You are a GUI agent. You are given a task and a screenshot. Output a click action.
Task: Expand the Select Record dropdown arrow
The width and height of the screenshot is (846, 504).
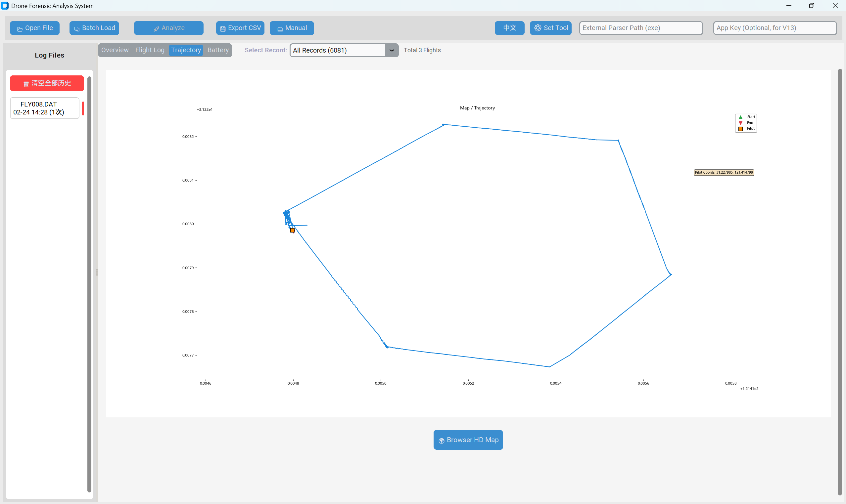pyautogui.click(x=392, y=50)
